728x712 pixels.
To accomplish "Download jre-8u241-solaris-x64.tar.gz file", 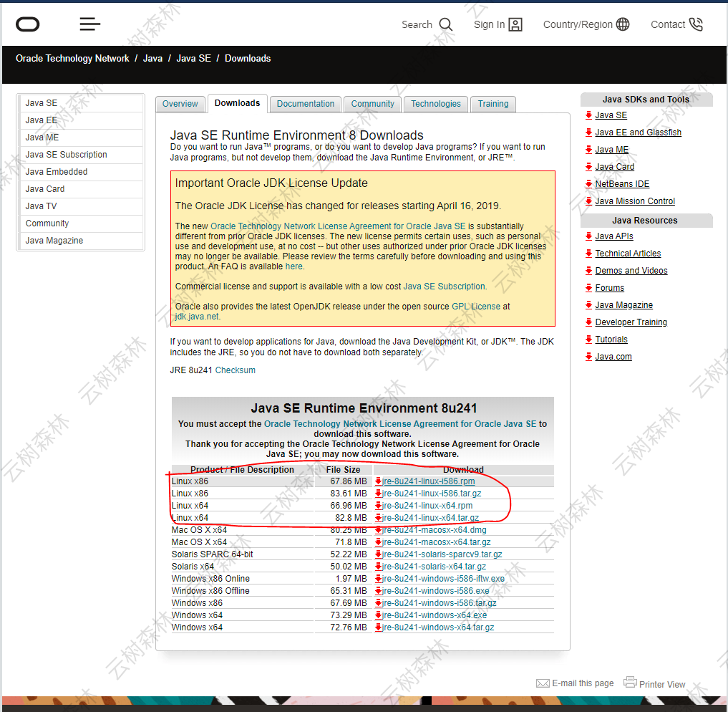I will click(434, 567).
